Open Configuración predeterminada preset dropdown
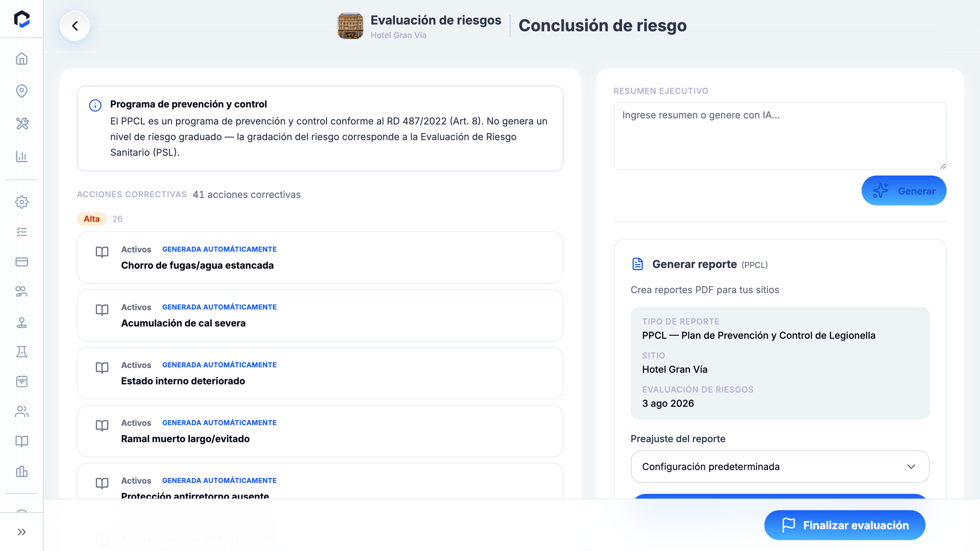The image size is (980, 551). (780, 467)
